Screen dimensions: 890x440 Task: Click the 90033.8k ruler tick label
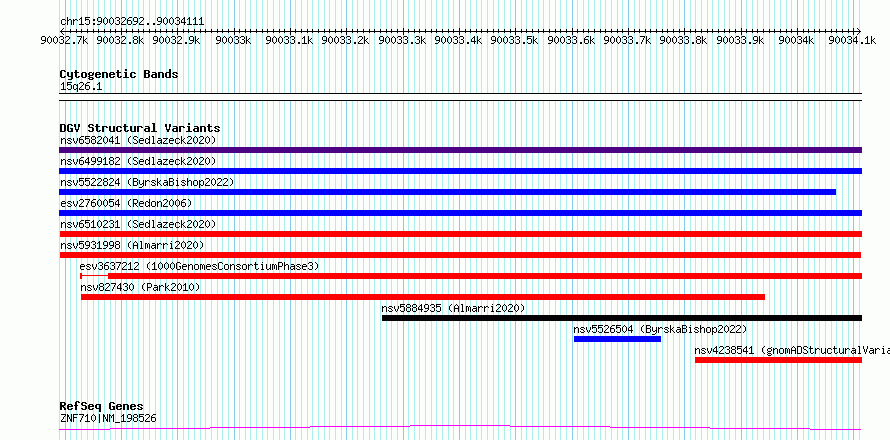pyautogui.click(x=684, y=40)
